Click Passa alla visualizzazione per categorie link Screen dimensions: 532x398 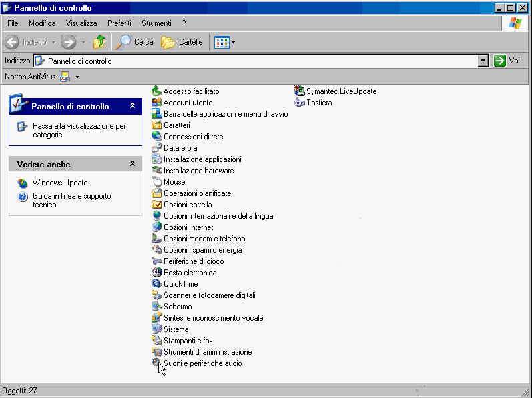[x=79, y=130]
